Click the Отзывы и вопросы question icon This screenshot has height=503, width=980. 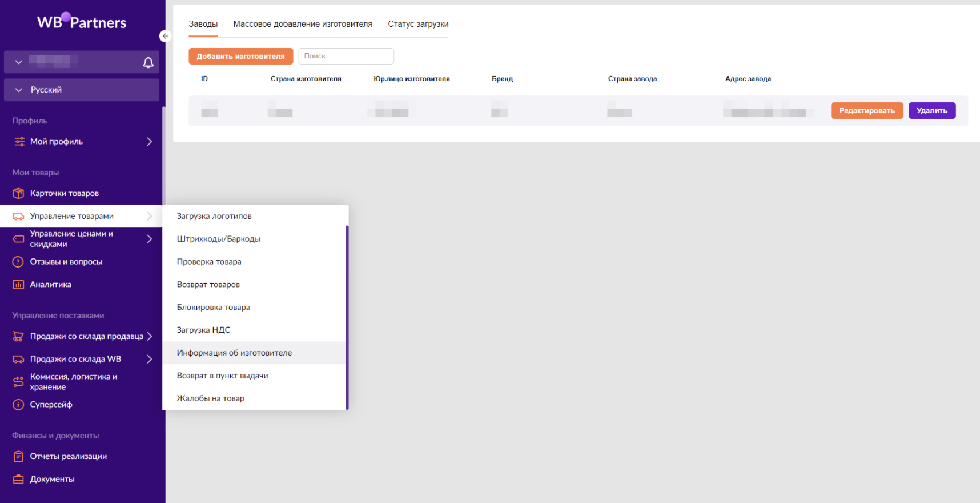pyautogui.click(x=18, y=262)
